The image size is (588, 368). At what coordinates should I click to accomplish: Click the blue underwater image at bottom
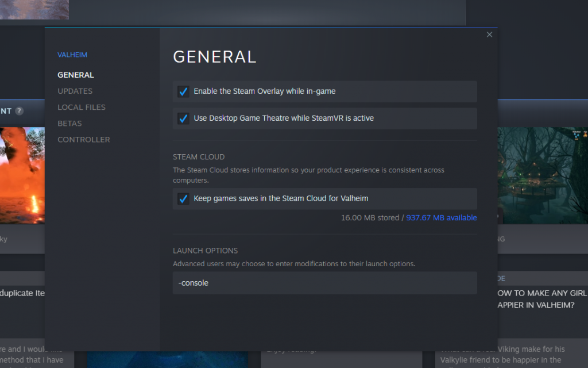point(168,360)
